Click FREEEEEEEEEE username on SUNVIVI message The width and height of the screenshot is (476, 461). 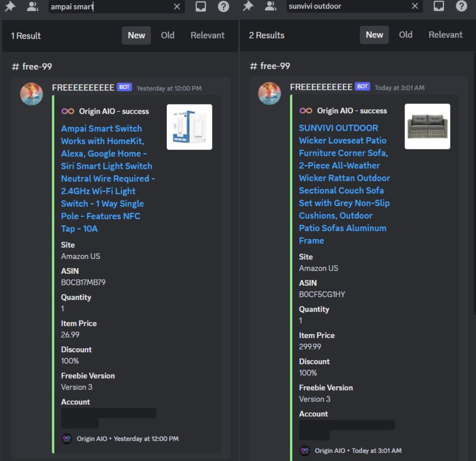(321, 87)
